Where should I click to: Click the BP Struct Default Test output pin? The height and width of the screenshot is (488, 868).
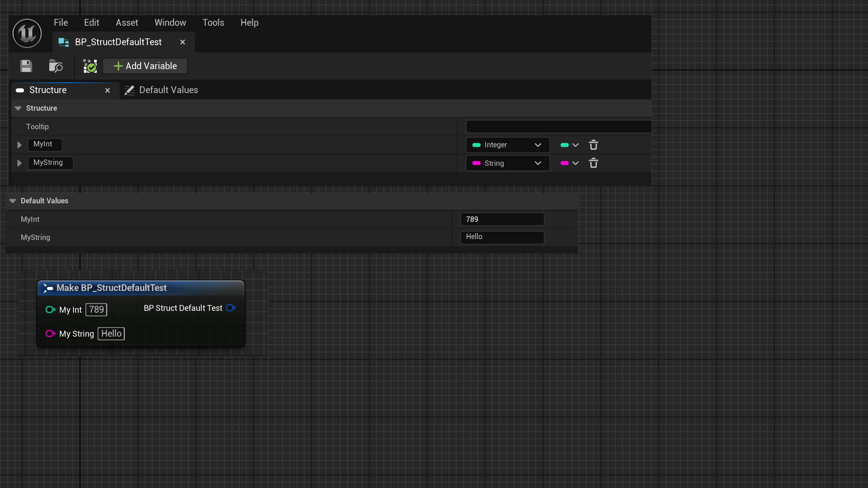(x=231, y=308)
